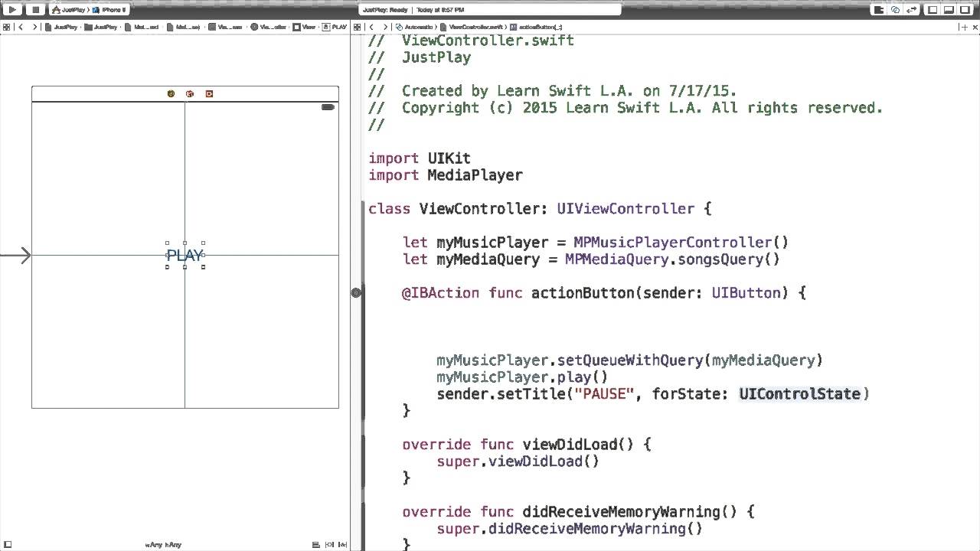The width and height of the screenshot is (980, 551).
Task: Switch to the Standard editor
Action: point(878,10)
